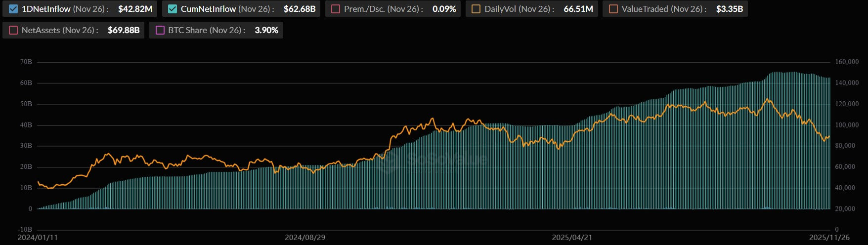Click the 2025/04/21 date axis label
Screen dimensions: 868x245
pyautogui.click(x=572, y=238)
